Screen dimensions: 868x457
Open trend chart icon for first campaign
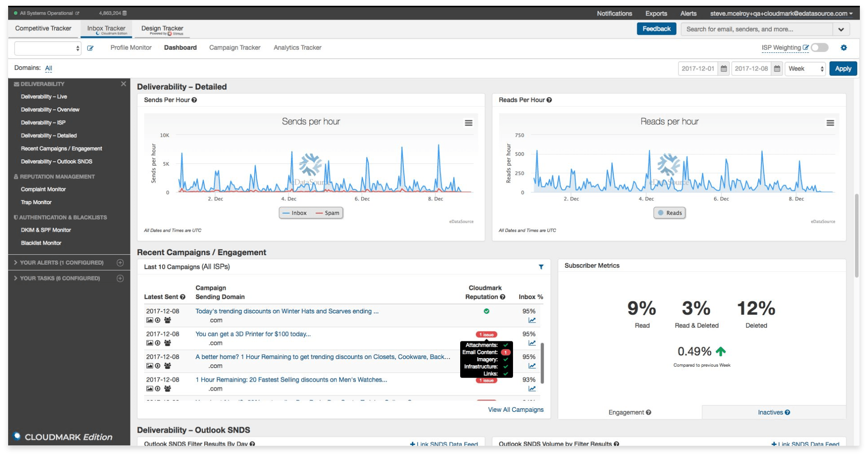pos(532,320)
